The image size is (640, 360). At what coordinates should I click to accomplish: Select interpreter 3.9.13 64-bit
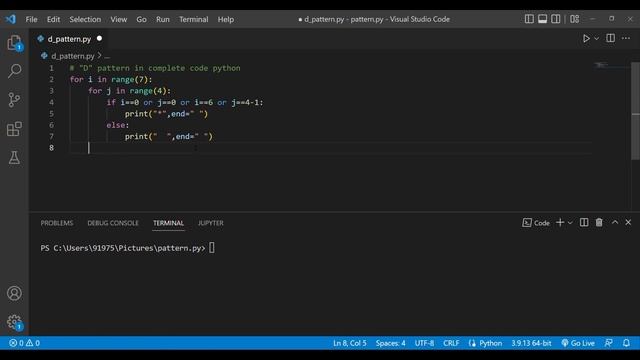pyautogui.click(x=531, y=343)
